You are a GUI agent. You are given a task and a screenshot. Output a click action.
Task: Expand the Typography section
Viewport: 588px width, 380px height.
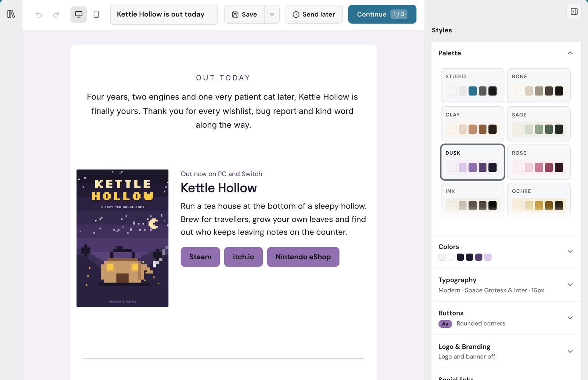coord(506,285)
